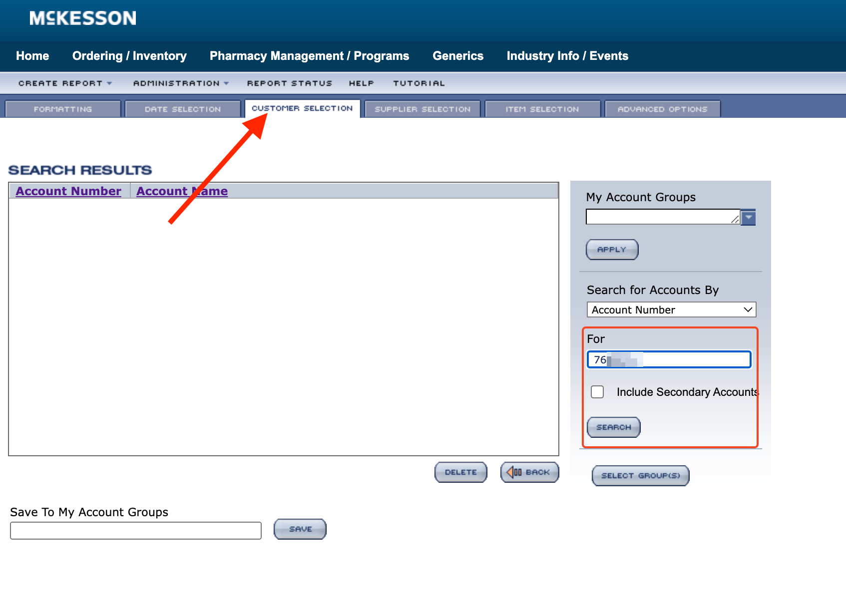
Task: Open the Industry Info / Events menu
Action: coord(567,56)
